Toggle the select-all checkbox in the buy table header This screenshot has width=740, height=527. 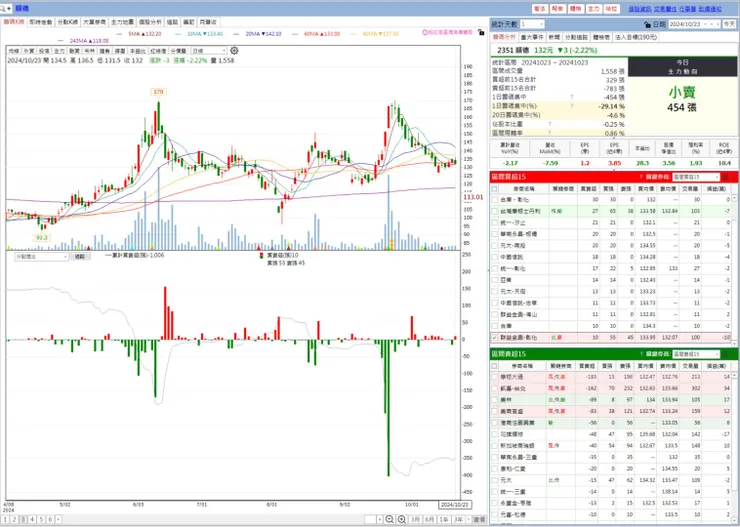click(x=495, y=188)
